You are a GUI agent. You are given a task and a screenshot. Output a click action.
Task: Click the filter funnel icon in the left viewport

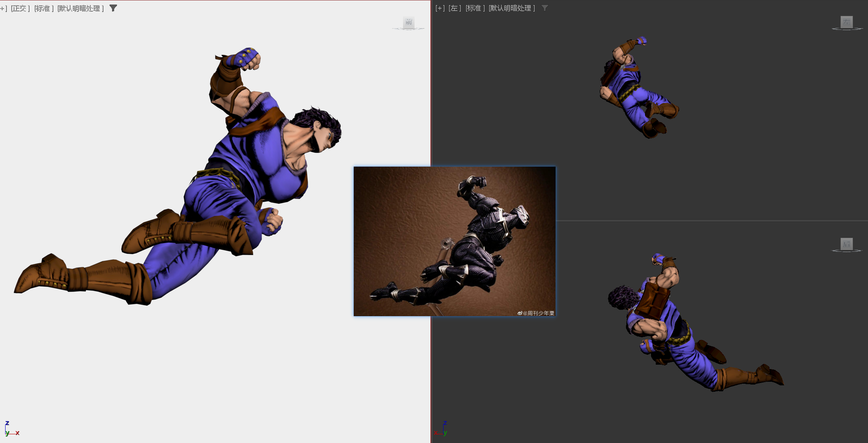pyautogui.click(x=545, y=8)
